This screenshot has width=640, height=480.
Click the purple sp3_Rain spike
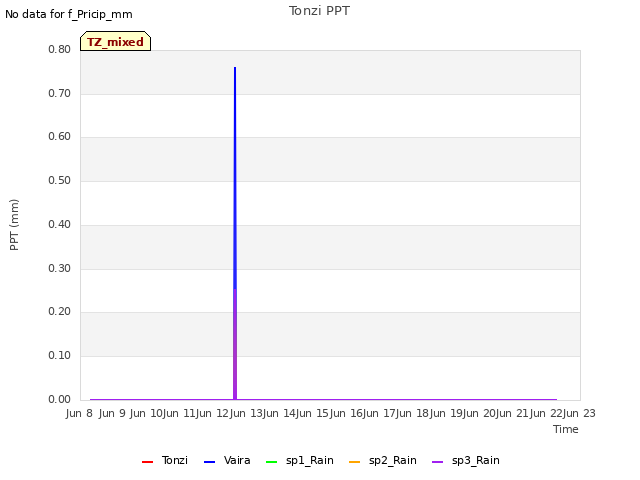click(235, 345)
